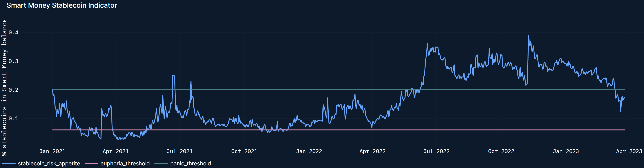Click the Apr 2022 x-axis label

372,151
